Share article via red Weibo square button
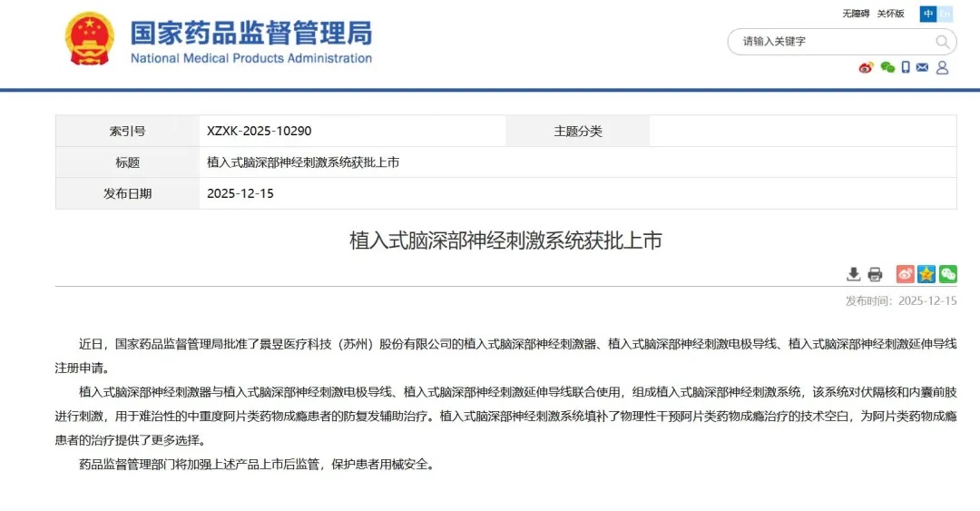 (905, 274)
